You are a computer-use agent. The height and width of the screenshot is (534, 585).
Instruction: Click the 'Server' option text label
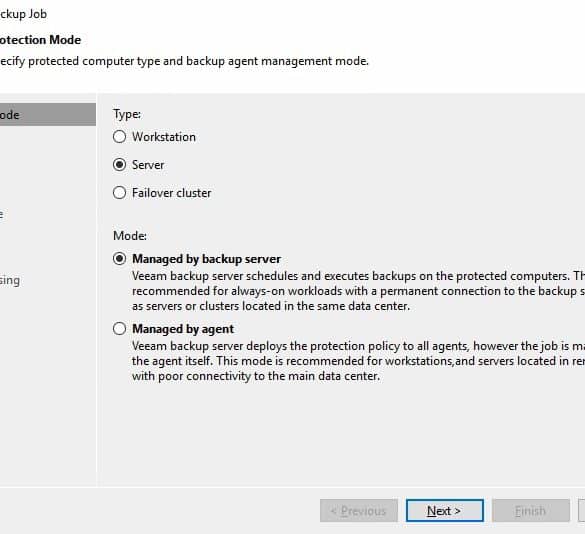(148, 165)
